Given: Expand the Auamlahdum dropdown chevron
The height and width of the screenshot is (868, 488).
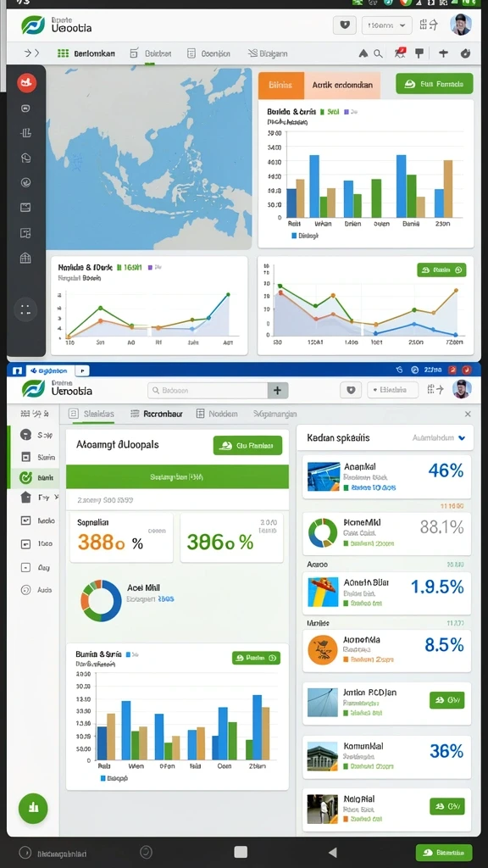Looking at the screenshot, I should [462, 438].
